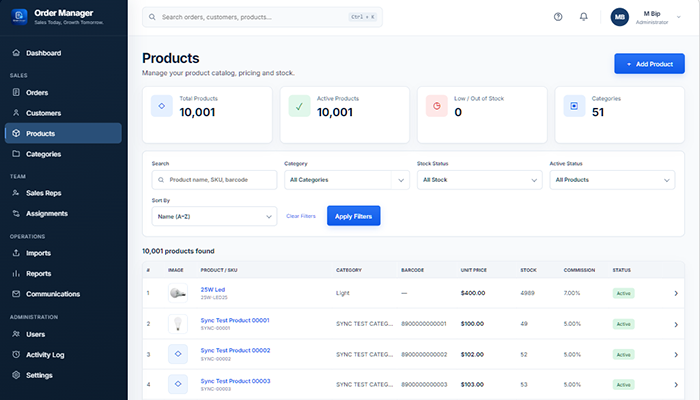The height and width of the screenshot is (400, 700).
Task: Open Sync Test Product 00002 link
Action: (235, 350)
